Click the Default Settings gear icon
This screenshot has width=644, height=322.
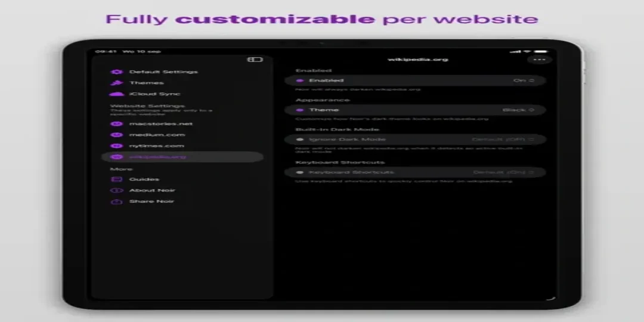[x=117, y=72]
